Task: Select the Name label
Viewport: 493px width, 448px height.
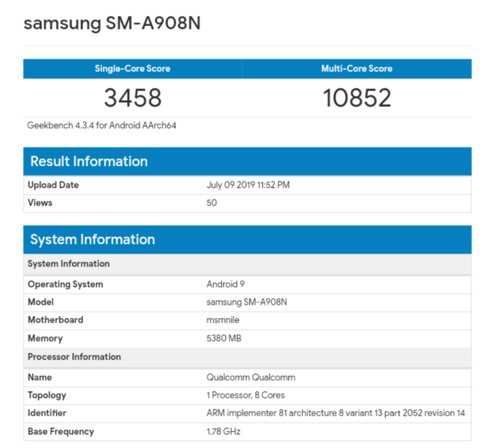Action: coord(40,377)
